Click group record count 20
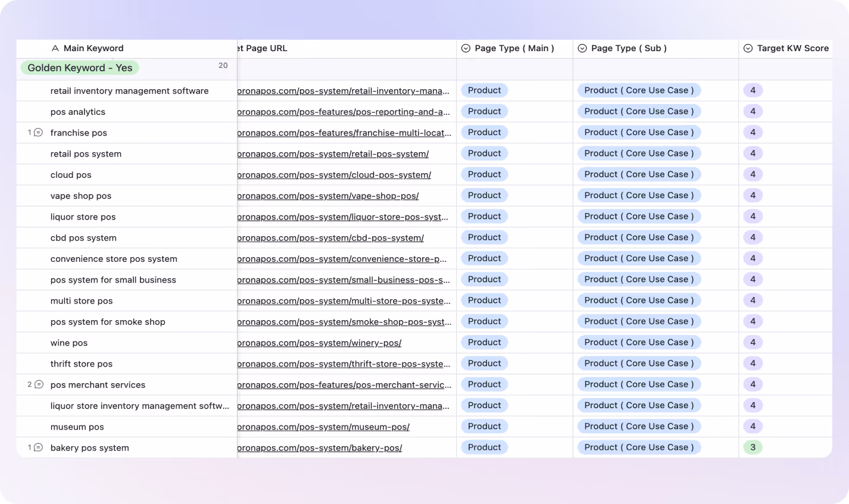The width and height of the screenshot is (849, 504). (223, 65)
